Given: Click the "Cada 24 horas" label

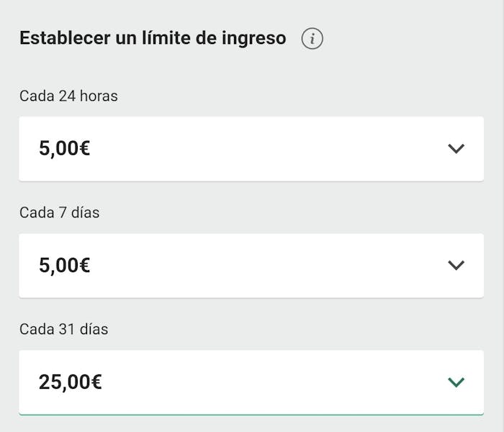Looking at the screenshot, I should (68, 96).
